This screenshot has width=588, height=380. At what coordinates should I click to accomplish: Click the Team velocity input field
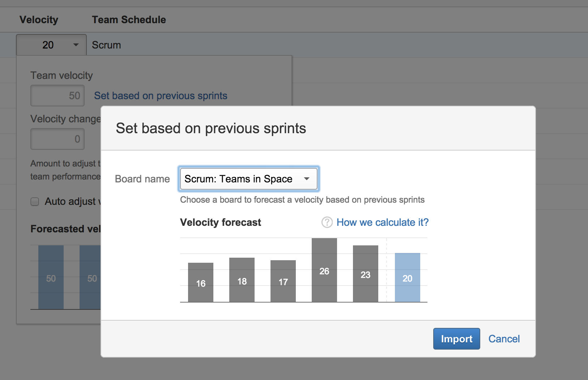tap(57, 96)
